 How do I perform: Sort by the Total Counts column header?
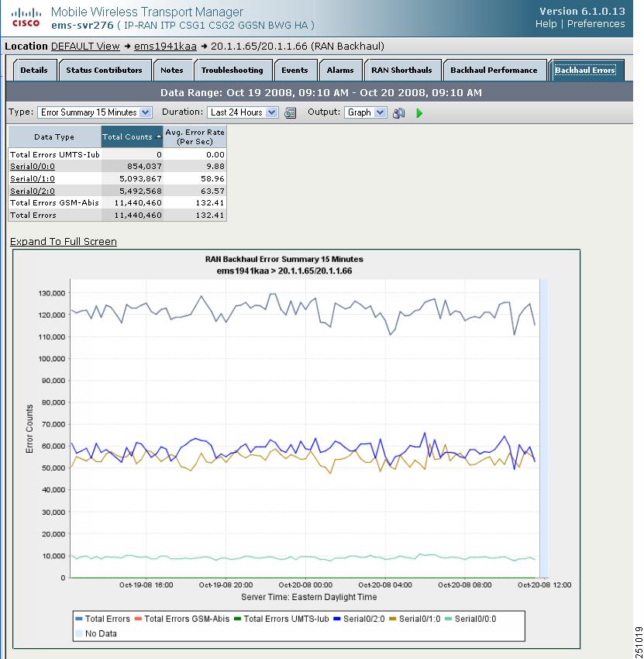pos(133,136)
